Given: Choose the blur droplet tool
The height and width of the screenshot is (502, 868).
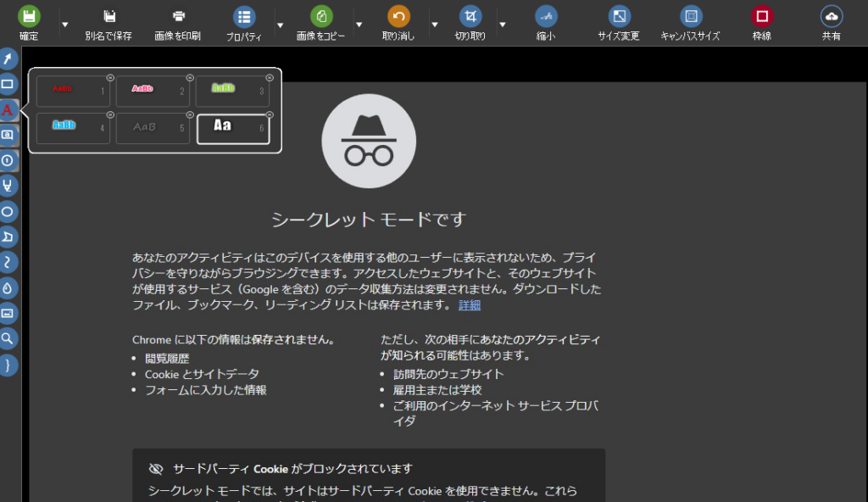Looking at the screenshot, I should (8, 287).
